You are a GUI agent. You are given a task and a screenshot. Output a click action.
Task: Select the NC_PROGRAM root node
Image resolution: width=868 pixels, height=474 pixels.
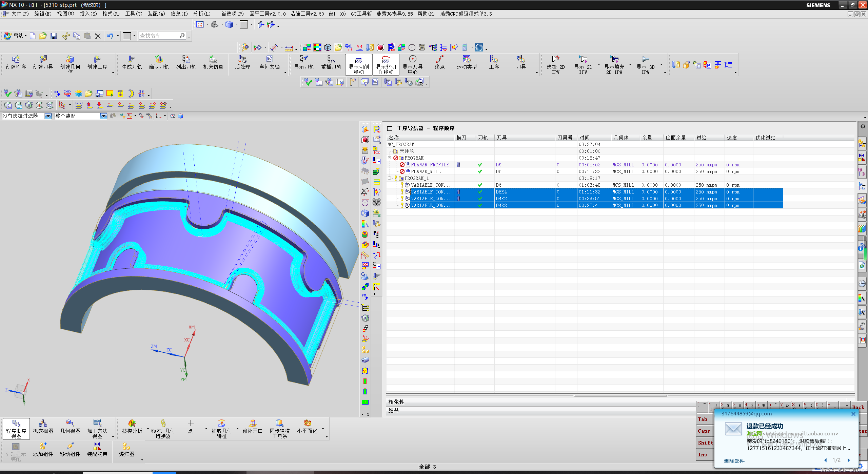click(401, 144)
